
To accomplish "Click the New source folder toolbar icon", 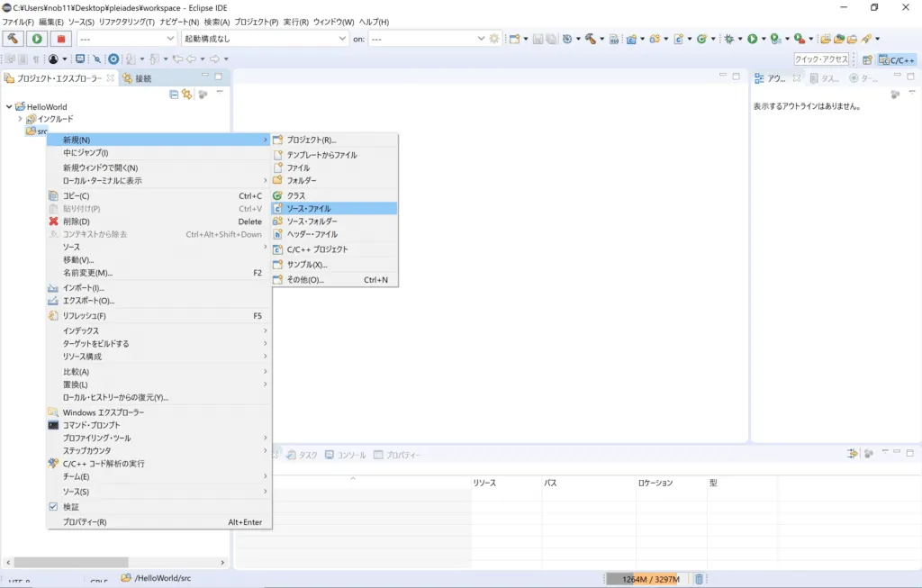I will pos(655,39).
